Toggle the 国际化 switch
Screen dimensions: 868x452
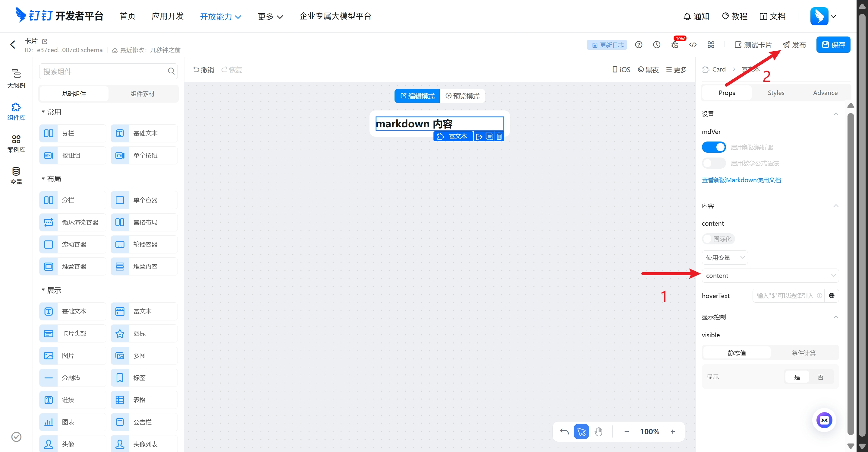click(x=718, y=239)
